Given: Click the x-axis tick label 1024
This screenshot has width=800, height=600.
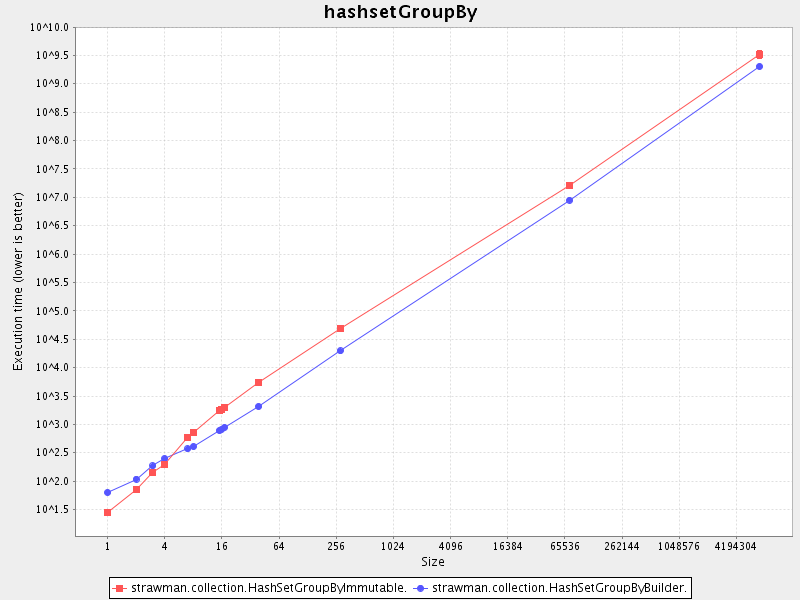Looking at the screenshot, I should [x=393, y=546].
